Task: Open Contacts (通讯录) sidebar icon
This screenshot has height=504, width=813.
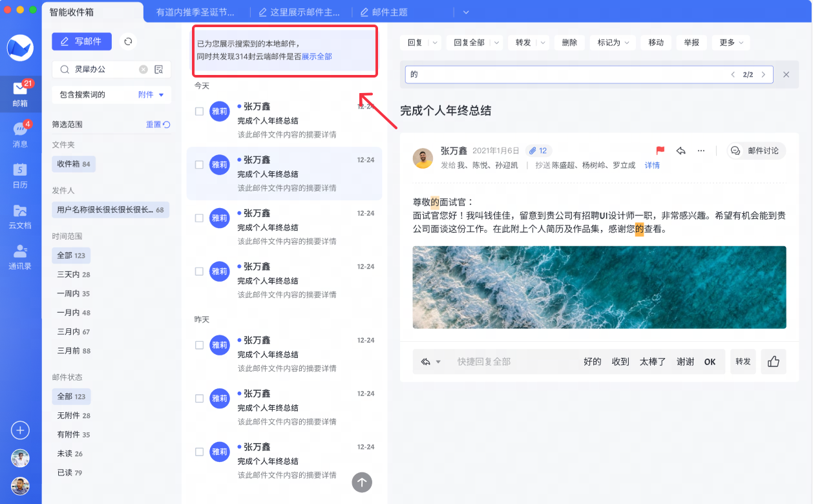Action: click(21, 257)
